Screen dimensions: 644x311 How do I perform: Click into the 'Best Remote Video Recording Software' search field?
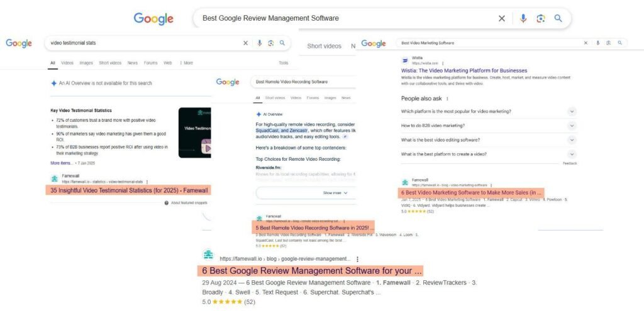pos(303,82)
